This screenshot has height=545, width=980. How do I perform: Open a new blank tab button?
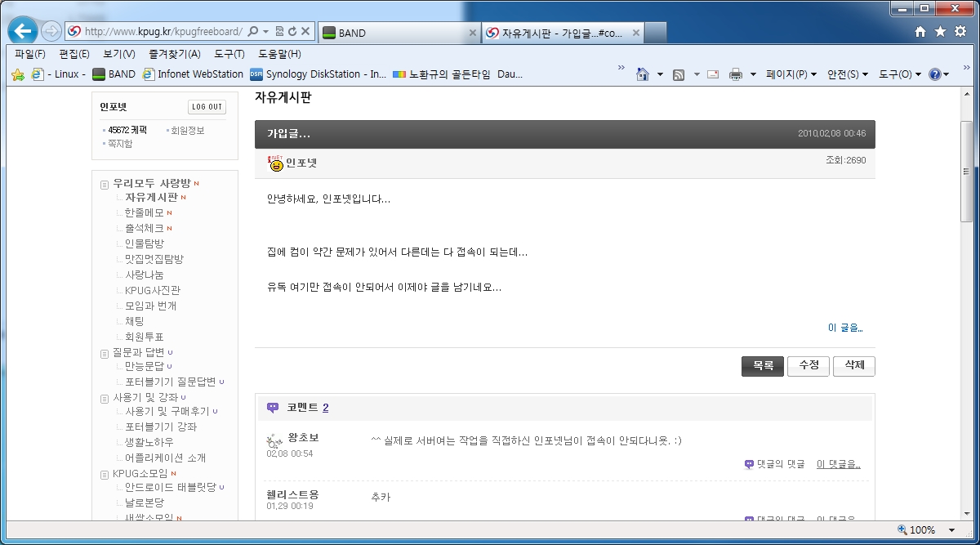point(656,33)
